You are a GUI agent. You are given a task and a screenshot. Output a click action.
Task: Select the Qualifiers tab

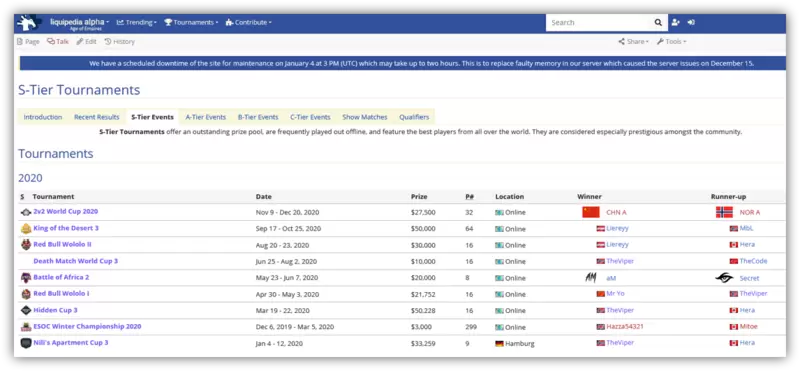pos(414,117)
